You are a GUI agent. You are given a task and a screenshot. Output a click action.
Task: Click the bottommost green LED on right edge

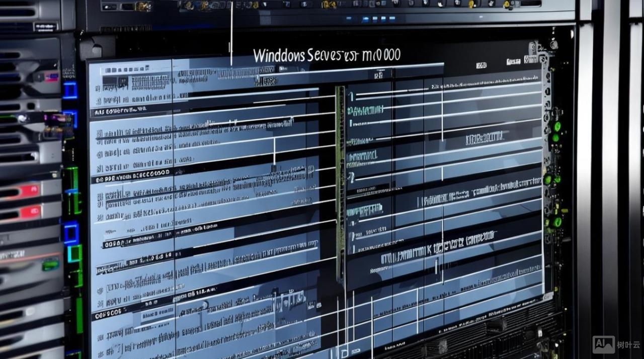coord(557,222)
